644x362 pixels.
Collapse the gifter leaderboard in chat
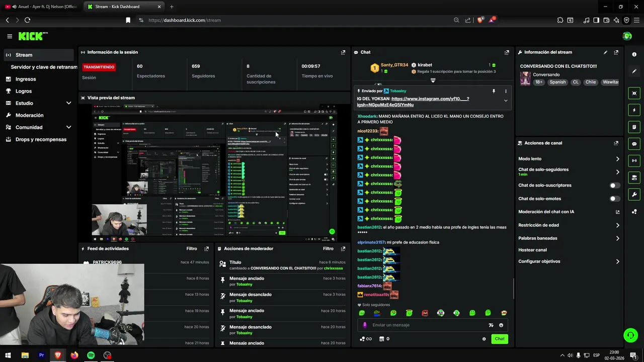coord(433,80)
